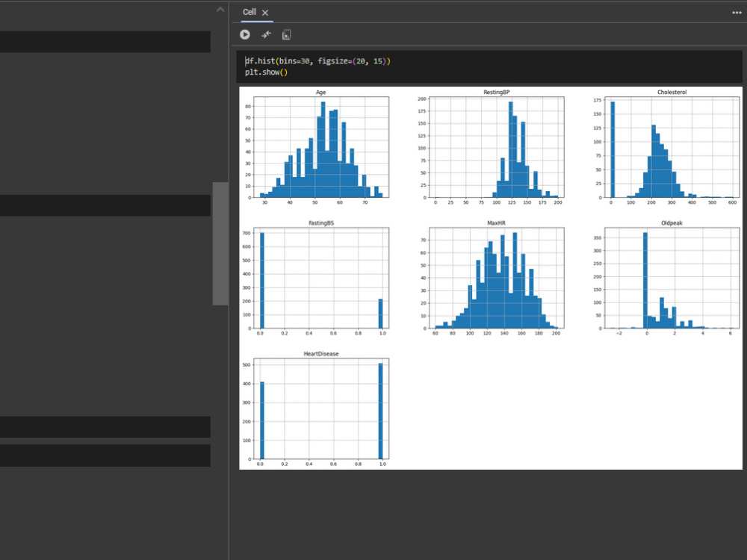Screen dimensions: 747x560
Task: Collapse left panel with up chevron
Action: coord(220,10)
